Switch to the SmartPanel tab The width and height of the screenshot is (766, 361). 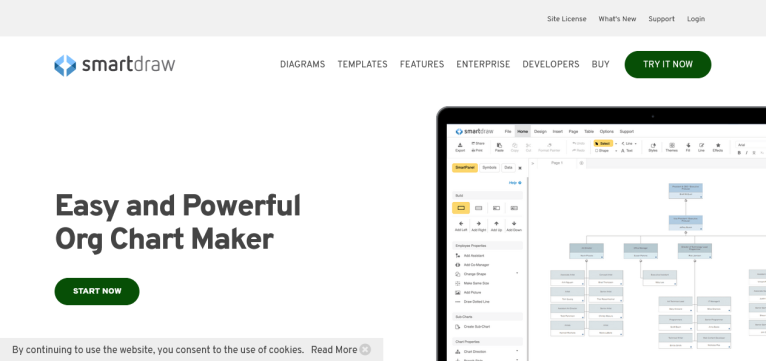click(465, 168)
